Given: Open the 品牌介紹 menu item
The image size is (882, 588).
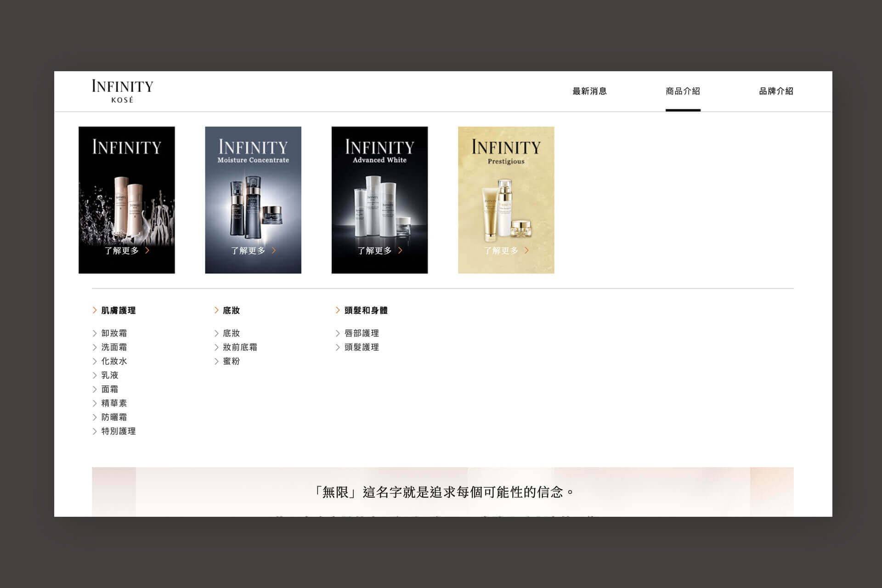Looking at the screenshot, I should click(x=776, y=91).
